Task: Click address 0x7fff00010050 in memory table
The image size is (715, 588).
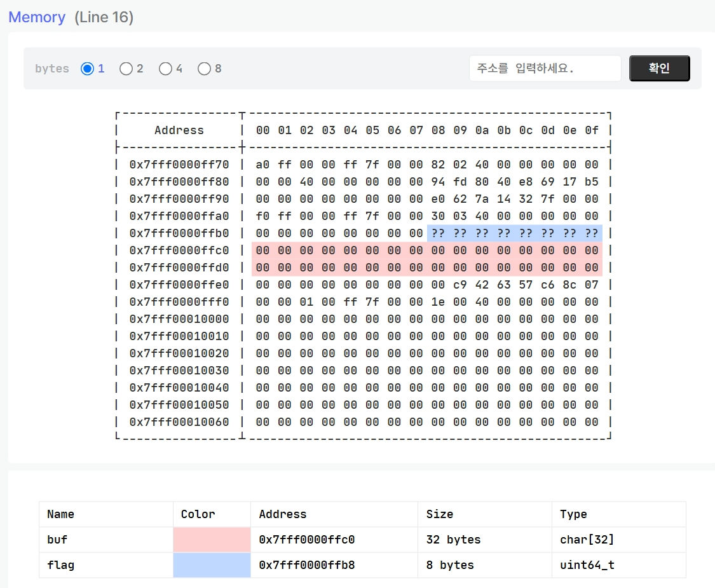Action: point(179,405)
